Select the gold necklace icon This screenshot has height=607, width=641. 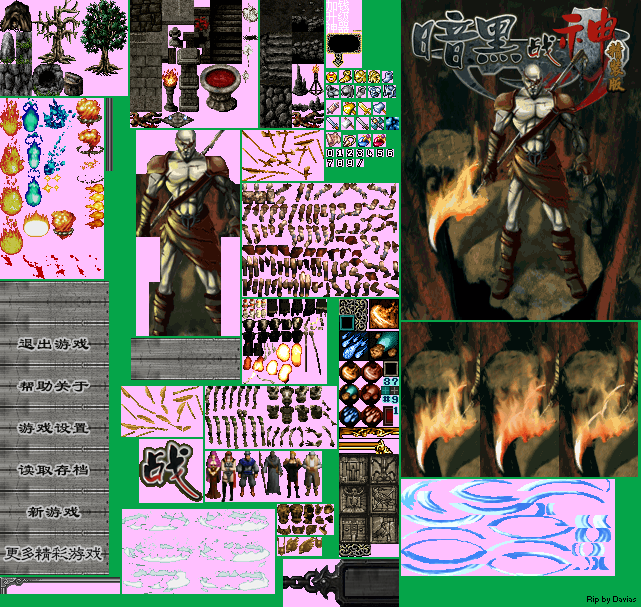click(350, 141)
